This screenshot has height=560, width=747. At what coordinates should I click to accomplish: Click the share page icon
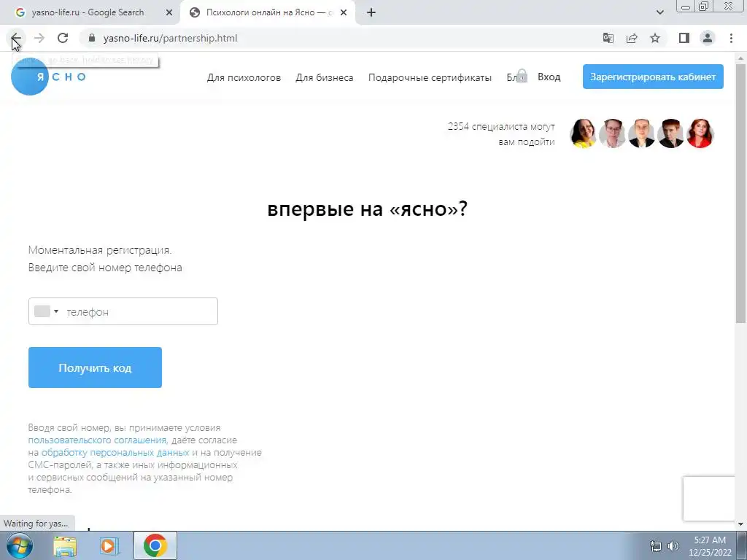(x=632, y=38)
